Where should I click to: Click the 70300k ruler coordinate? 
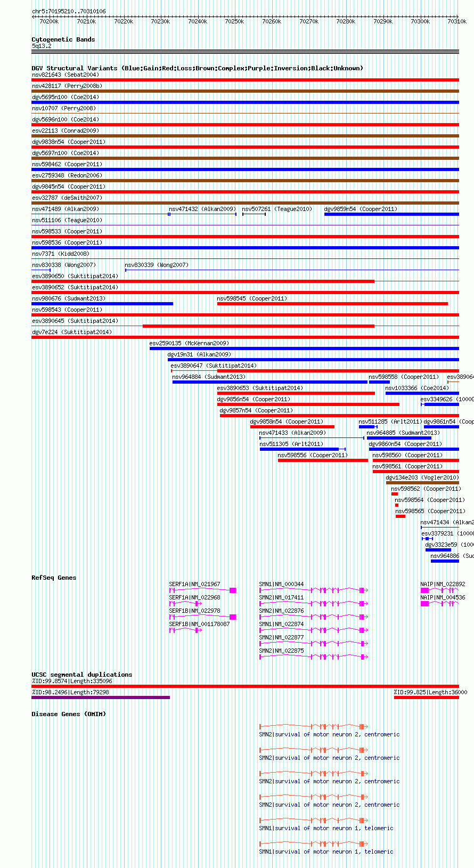(420, 21)
